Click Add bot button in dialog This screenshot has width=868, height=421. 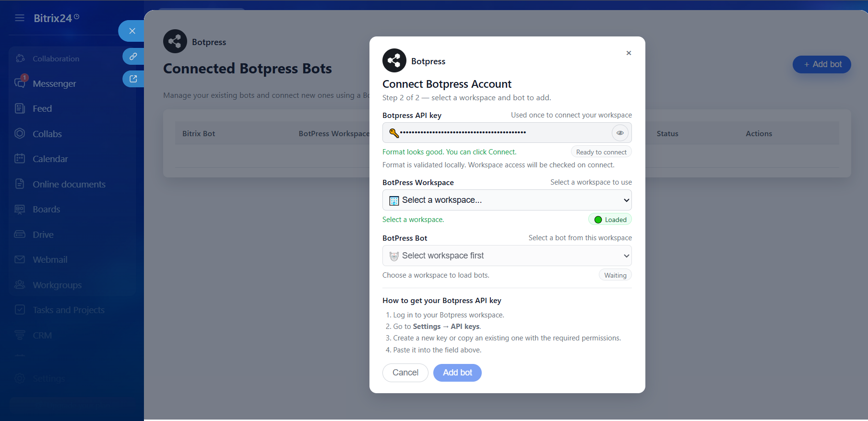457,373
